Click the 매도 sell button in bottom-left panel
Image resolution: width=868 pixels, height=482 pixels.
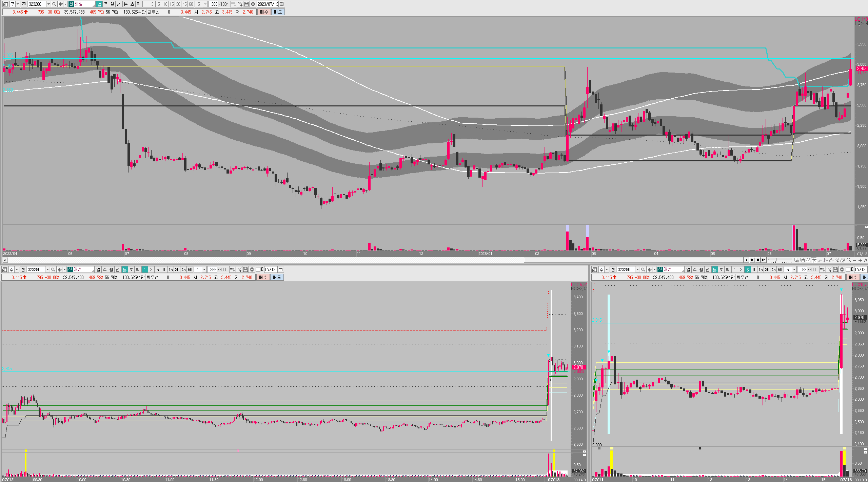(x=277, y=277)
